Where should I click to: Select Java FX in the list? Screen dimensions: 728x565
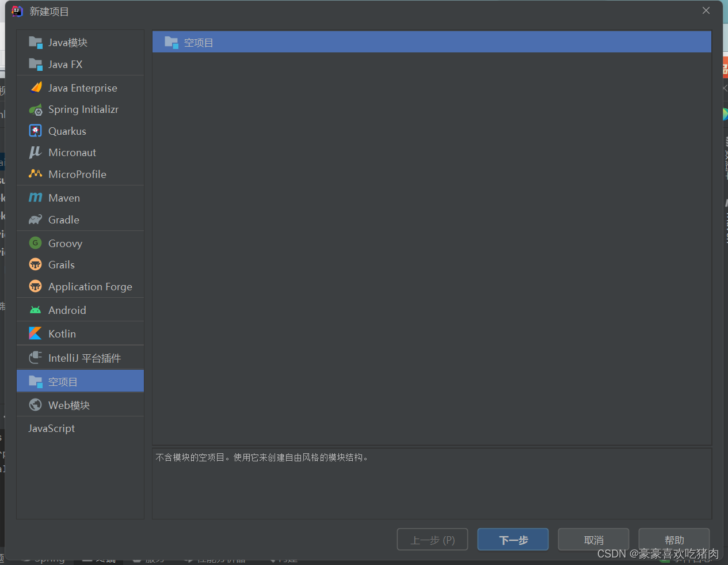pyautogui.click(x=81, y=65)
